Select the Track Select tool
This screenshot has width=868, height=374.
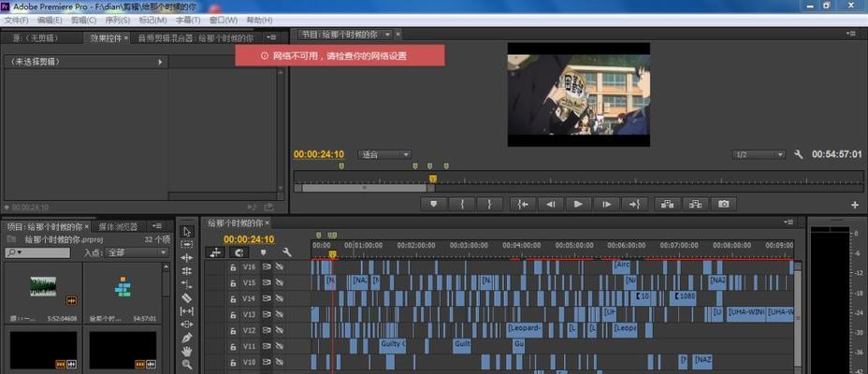[x=187, y=244]
